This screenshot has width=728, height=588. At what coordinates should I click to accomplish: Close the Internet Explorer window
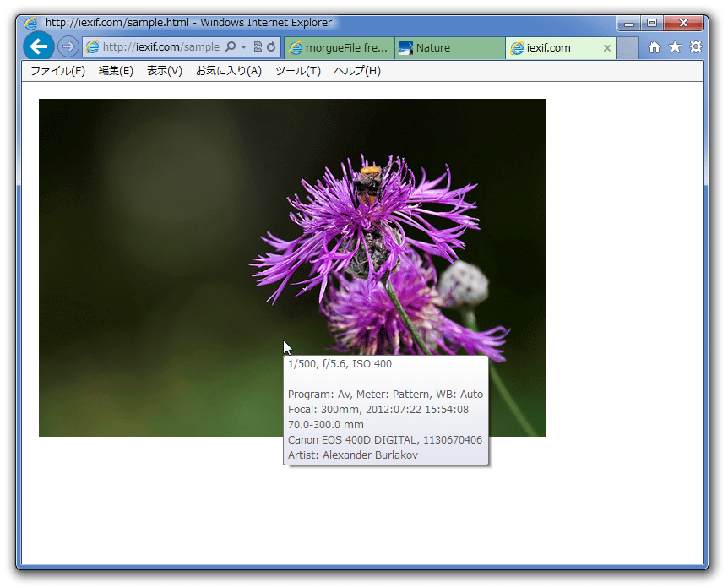click(683, 23)
